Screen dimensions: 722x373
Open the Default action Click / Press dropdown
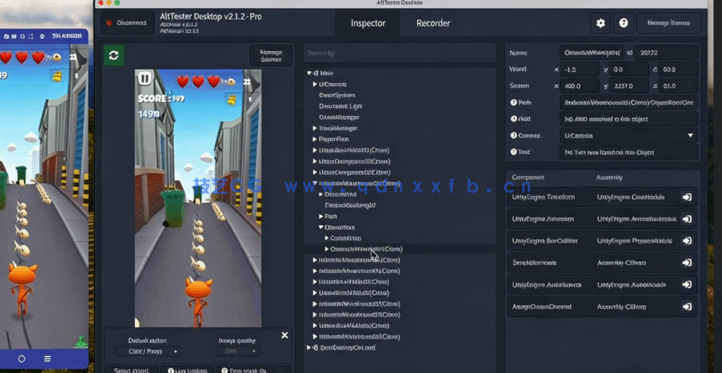point(147,351)
